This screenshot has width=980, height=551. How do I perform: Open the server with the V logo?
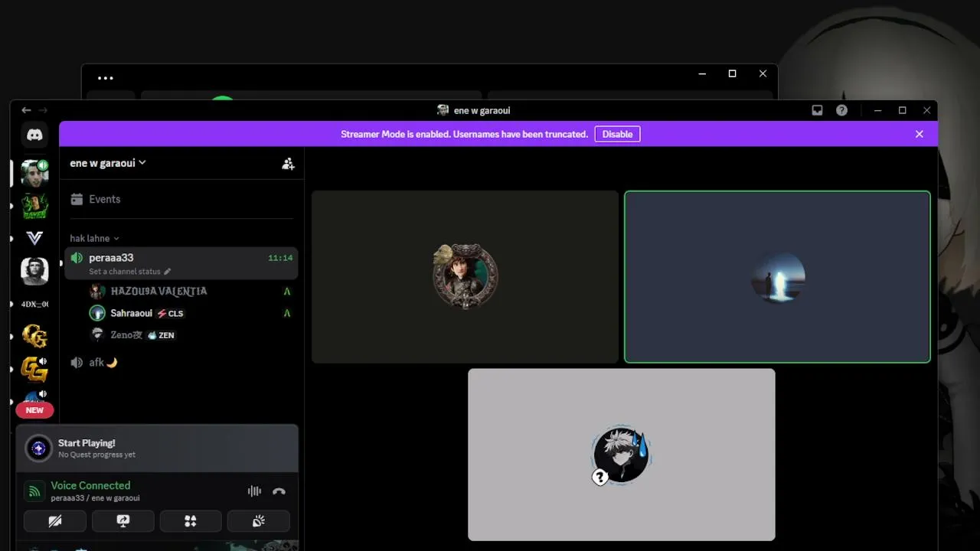[34, 239]
